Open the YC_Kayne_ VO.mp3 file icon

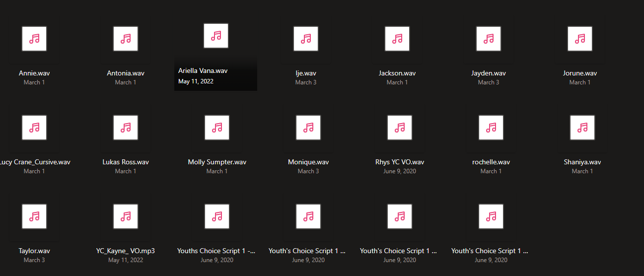point(126,216)
